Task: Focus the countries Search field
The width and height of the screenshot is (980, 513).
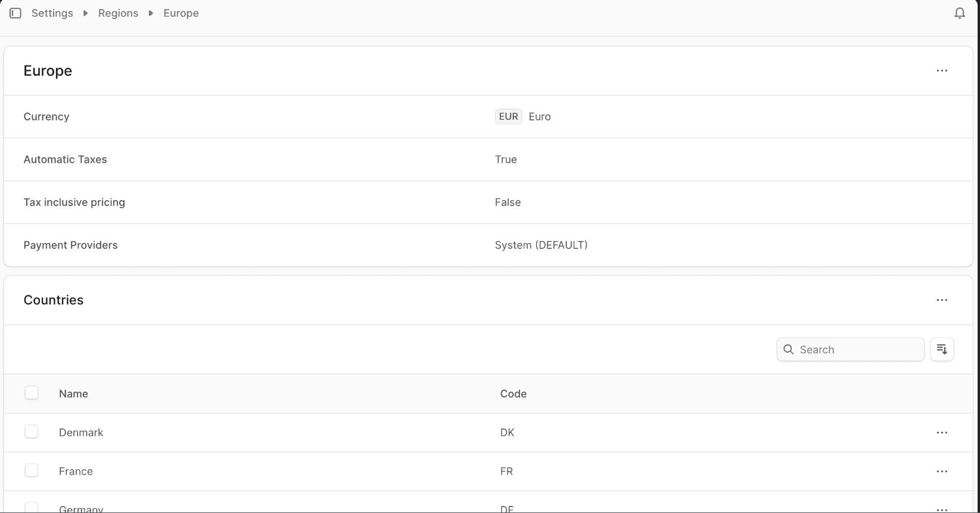Action: [850, 350]
